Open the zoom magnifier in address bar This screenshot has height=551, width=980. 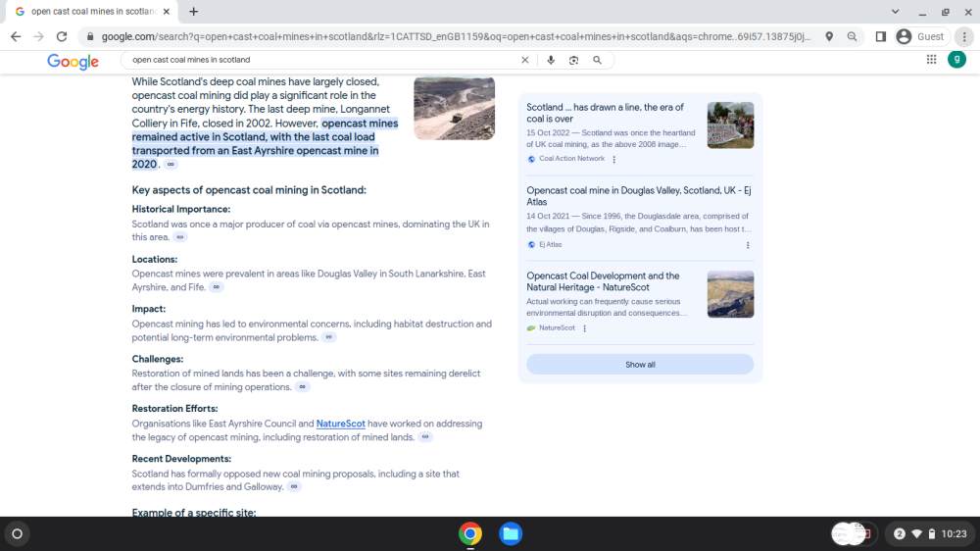point(852,37)
